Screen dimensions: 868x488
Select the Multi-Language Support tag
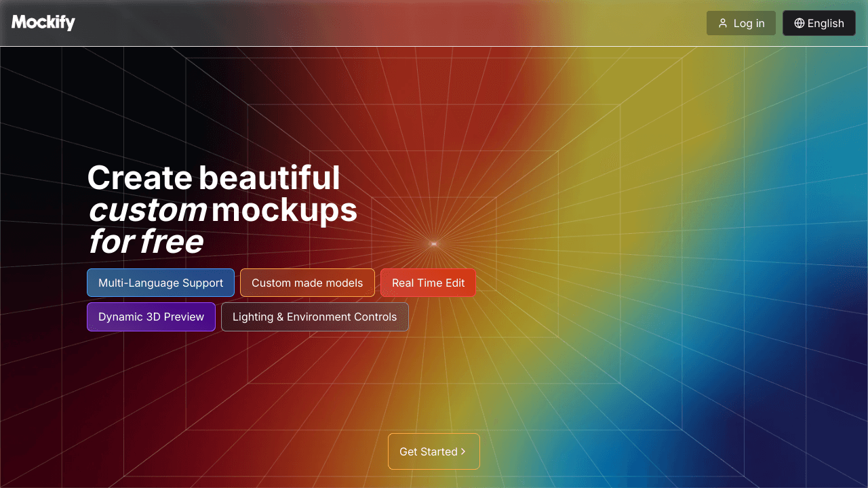click(161, 283)
